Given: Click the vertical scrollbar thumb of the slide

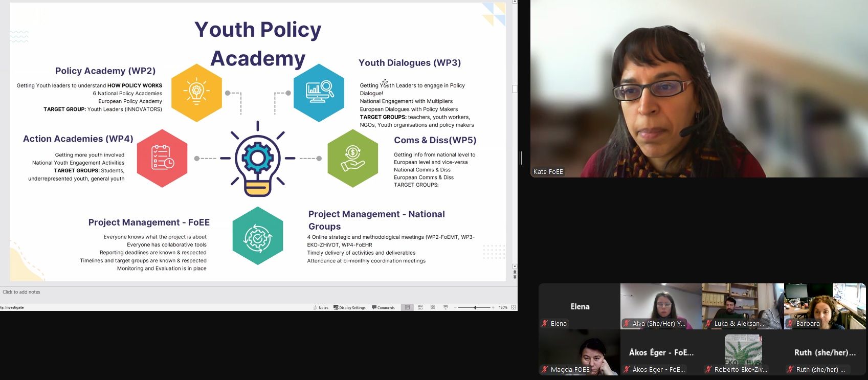Looking at the screenshot, I should [515, 89].
